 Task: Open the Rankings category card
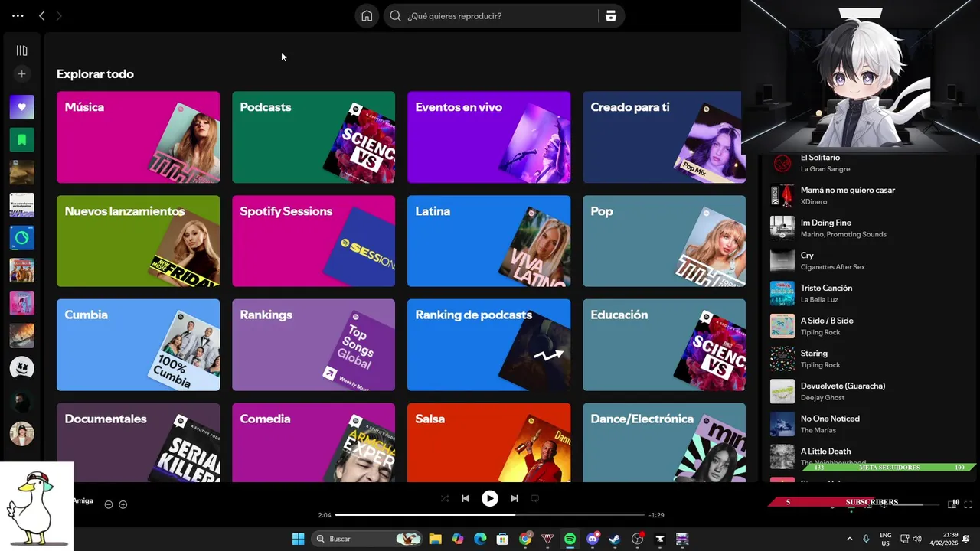313,345
